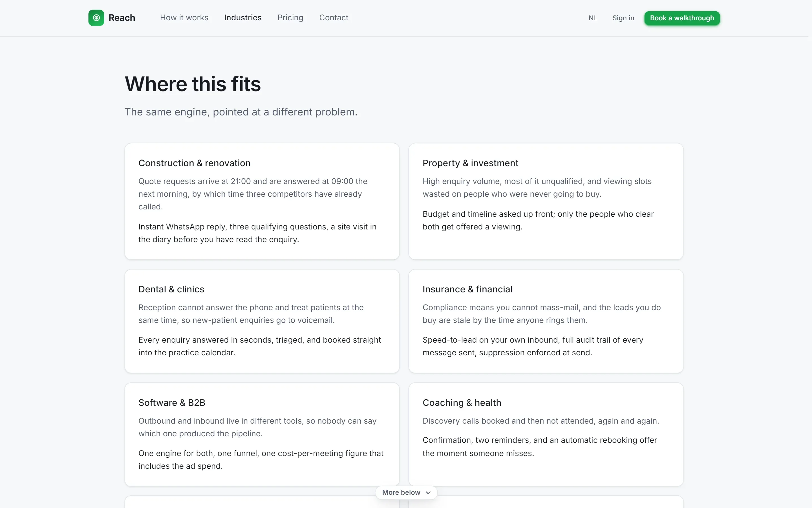Viewport: 812px width, 508px height.
Task: Click the Where this fits heading
Action: 193,84
